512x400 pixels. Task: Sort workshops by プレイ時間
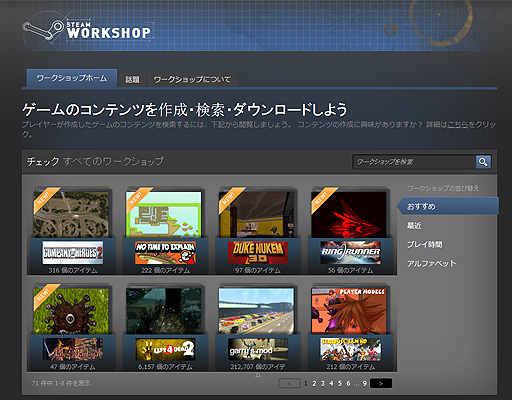coord(424,245)
